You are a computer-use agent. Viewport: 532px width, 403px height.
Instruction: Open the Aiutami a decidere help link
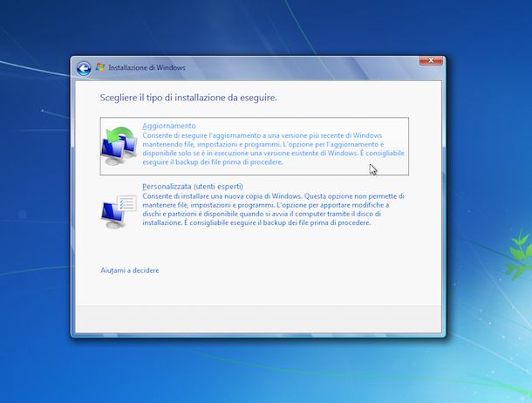tap(130, 270)
